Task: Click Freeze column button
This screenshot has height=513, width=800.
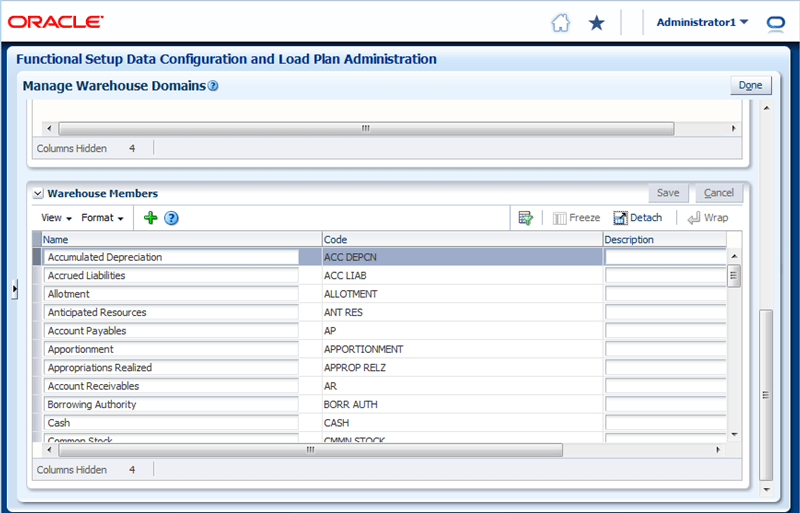Action: coord(577,218)
